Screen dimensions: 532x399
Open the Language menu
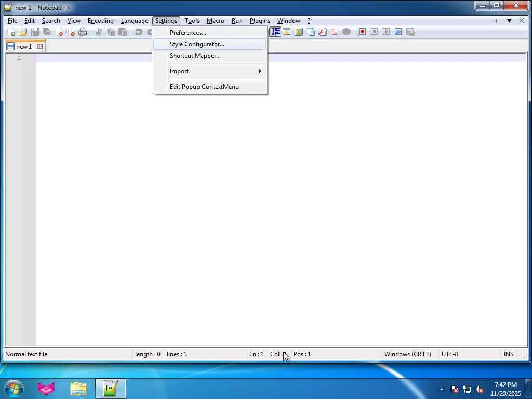pyautogui.click(x=135, y=21)
